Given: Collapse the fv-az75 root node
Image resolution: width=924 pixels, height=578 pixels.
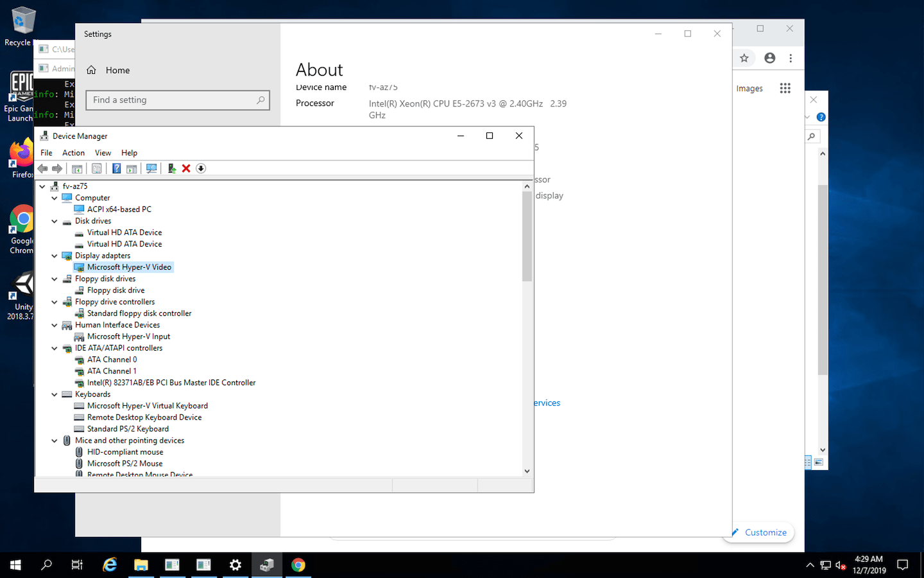Looking at the screenshot, I should coord(42,186).
